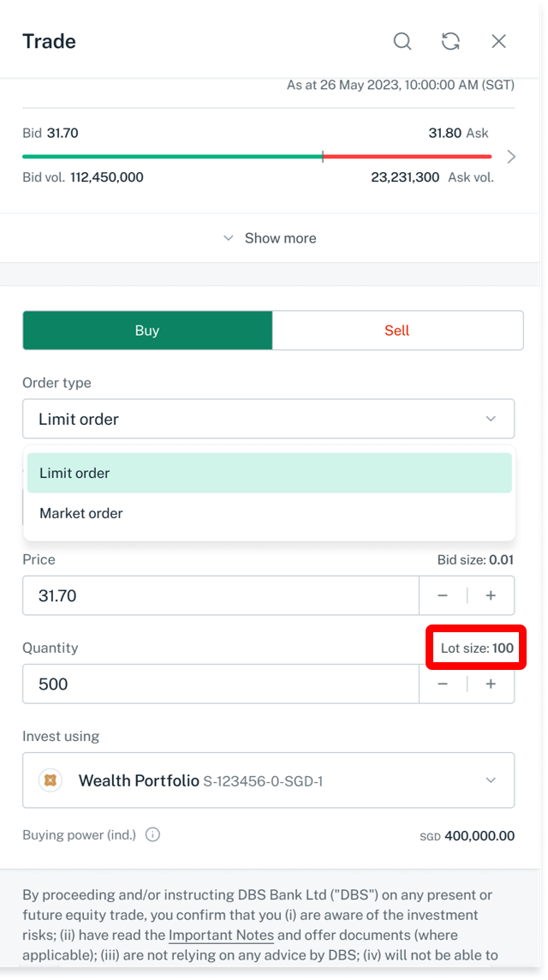Choose Limit order from the list
Image resolution: width=548 pixels, height=980 pixels.
pos(270,473)
